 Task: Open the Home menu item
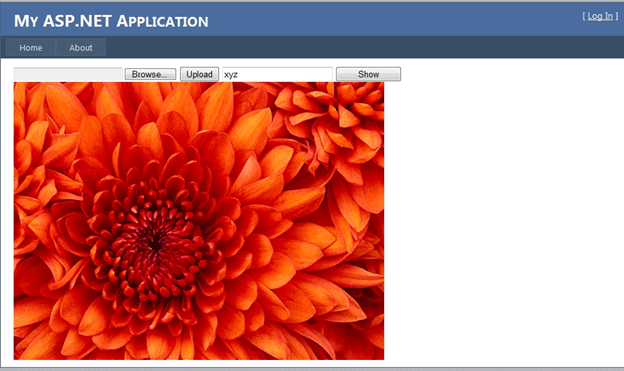pyautogui.click(x=31, y=48)
